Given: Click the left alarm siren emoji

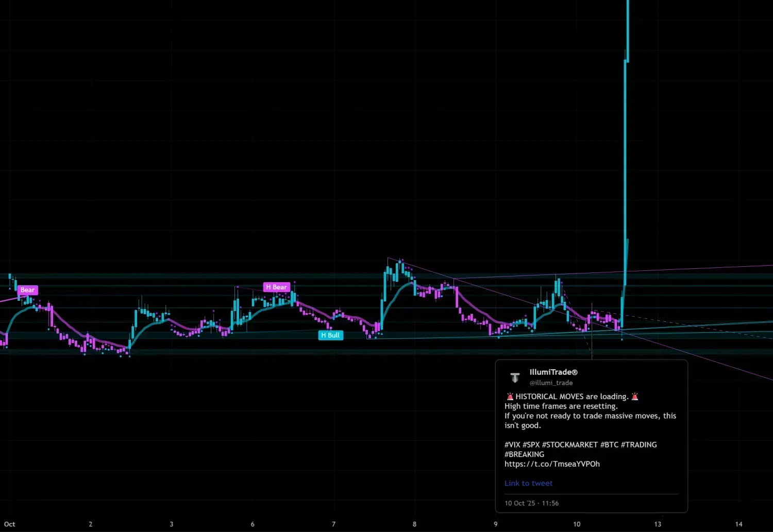Looking at the screenshot, I should [509, 396].
